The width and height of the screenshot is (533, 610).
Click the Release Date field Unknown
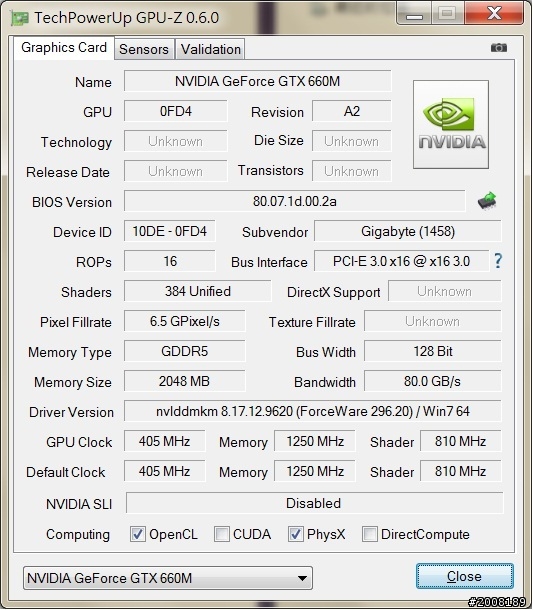pos(175,171)
